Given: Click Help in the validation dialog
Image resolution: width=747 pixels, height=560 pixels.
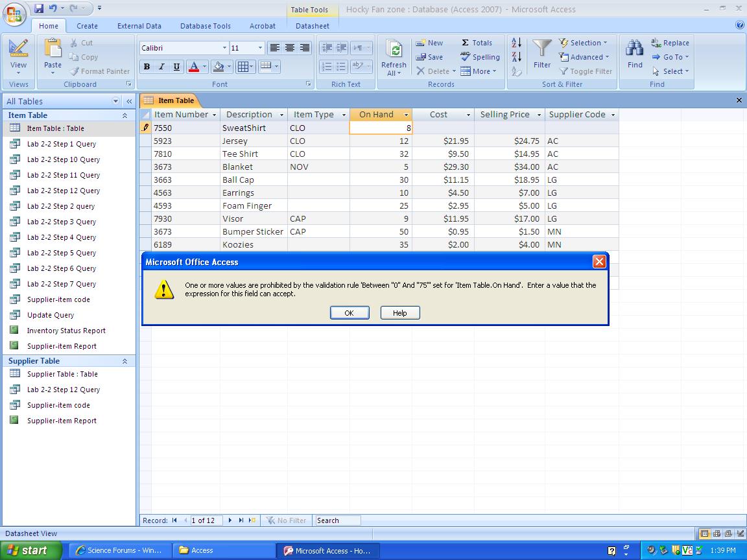Looking at the screenshot, I should tap(399, 313).
